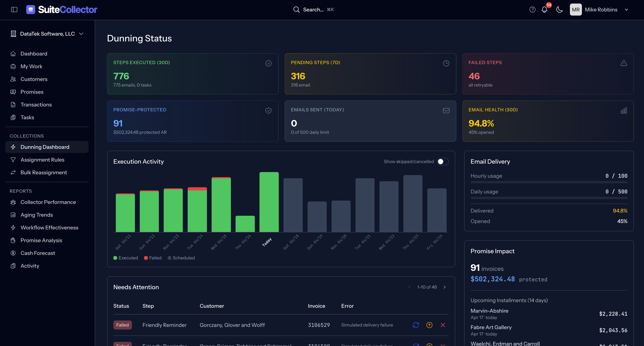Viewport: 644px width, 346px height.
Task: Open the Cash Forecast report
Action: [37, 253]
